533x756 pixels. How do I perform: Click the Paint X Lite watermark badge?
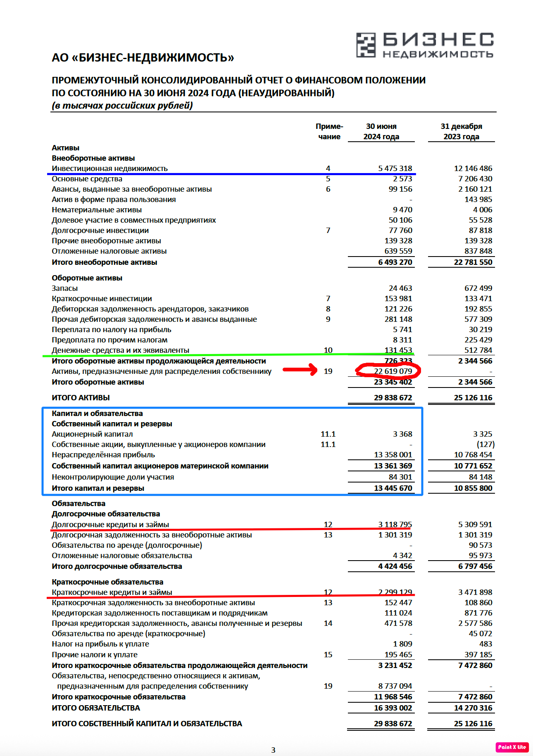coord(512,747)
